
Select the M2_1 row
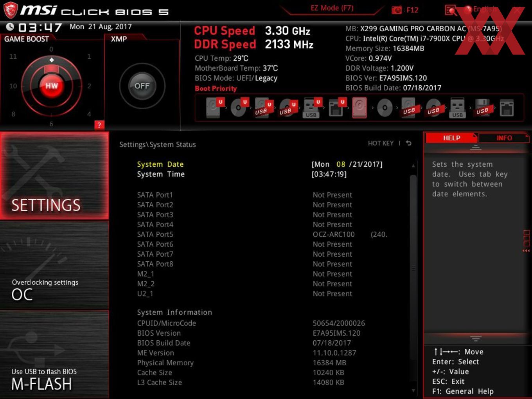244,274
